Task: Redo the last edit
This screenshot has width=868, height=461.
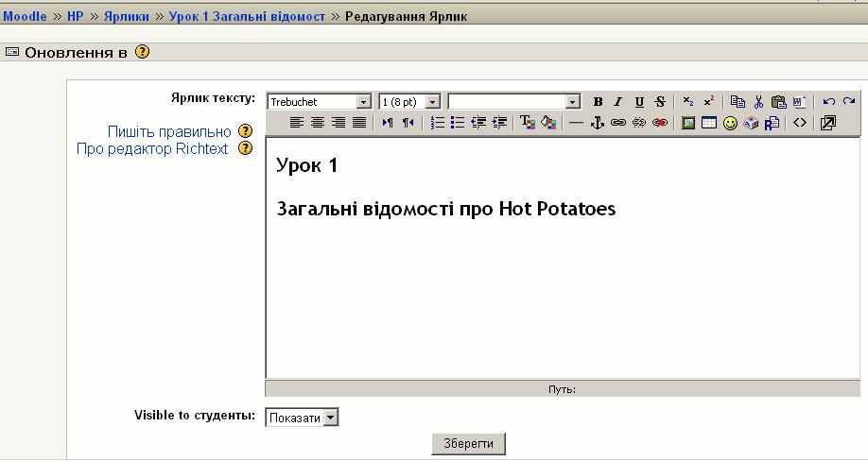Action: [x=849, y=102]
